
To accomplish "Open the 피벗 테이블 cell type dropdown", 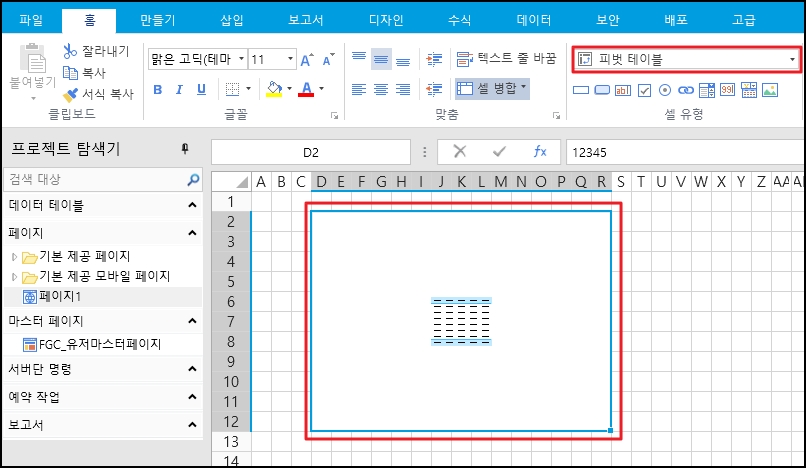I will [x=793, y=60].
